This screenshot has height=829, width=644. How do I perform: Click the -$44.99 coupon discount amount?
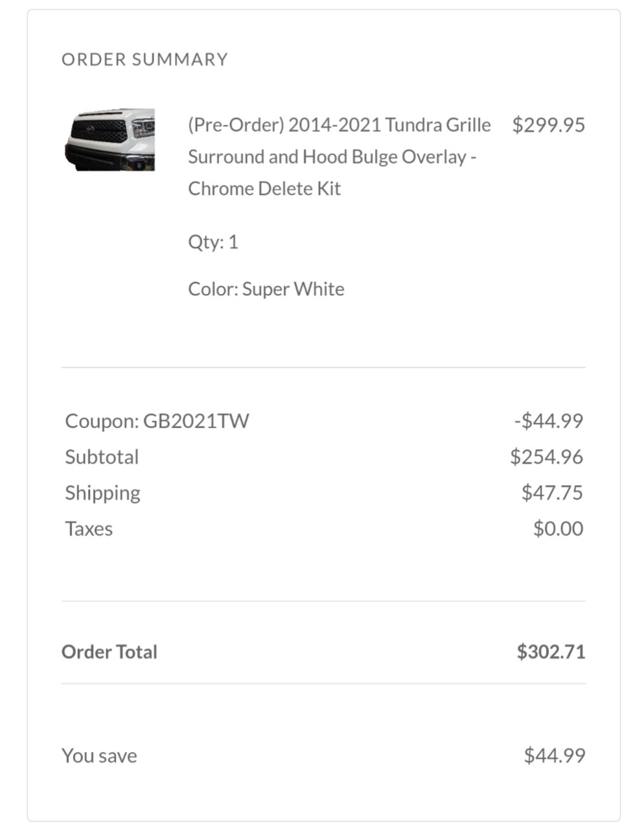(549, 421)
